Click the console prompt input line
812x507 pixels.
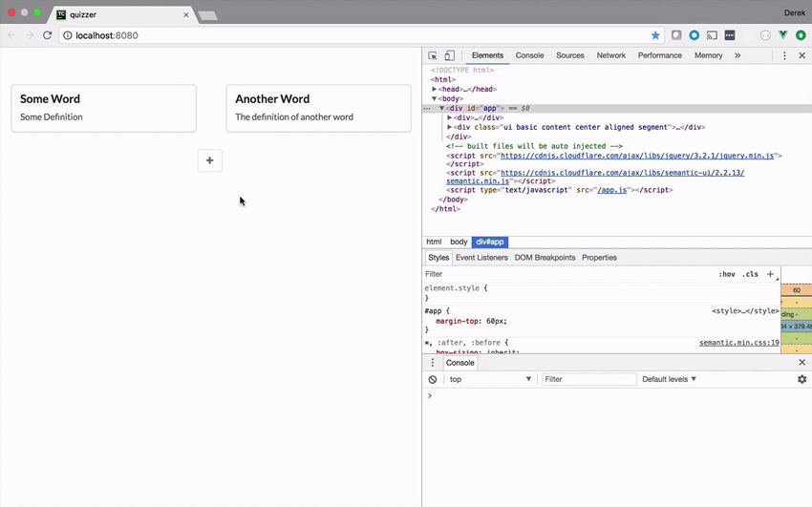[619, 396]
